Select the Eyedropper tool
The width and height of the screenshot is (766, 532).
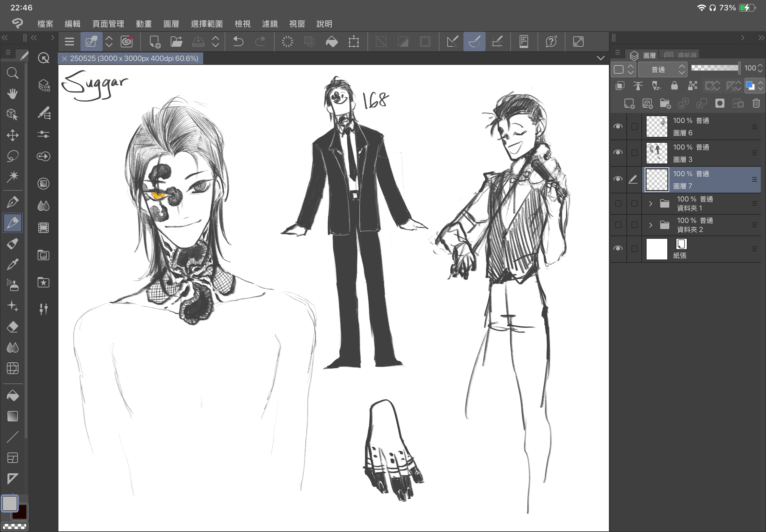point(12,265)
